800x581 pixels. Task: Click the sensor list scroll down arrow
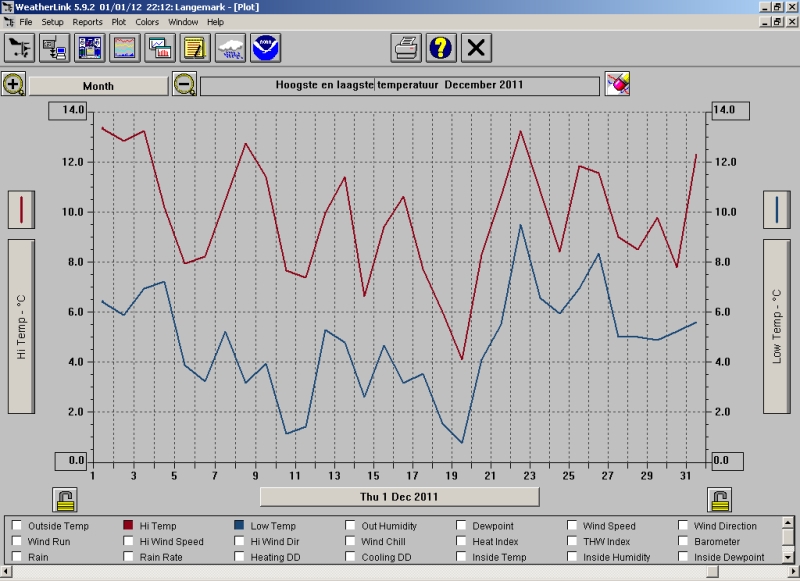788,557
